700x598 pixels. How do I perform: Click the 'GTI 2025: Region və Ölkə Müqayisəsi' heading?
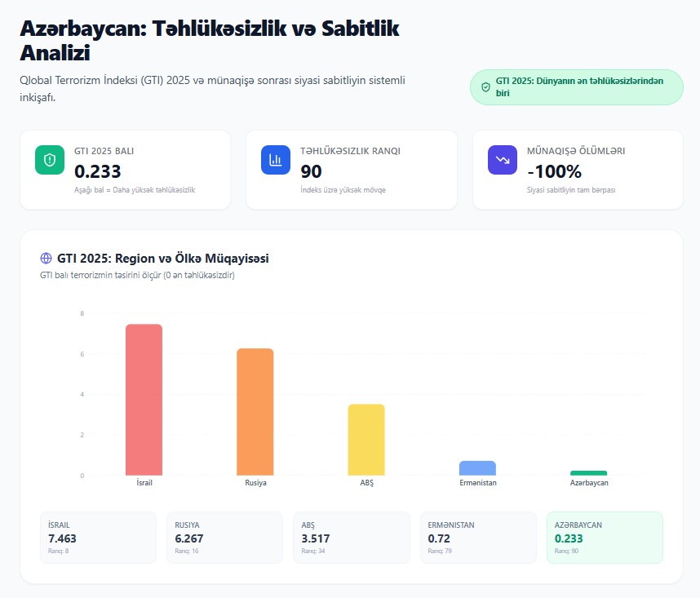point(163,259)
